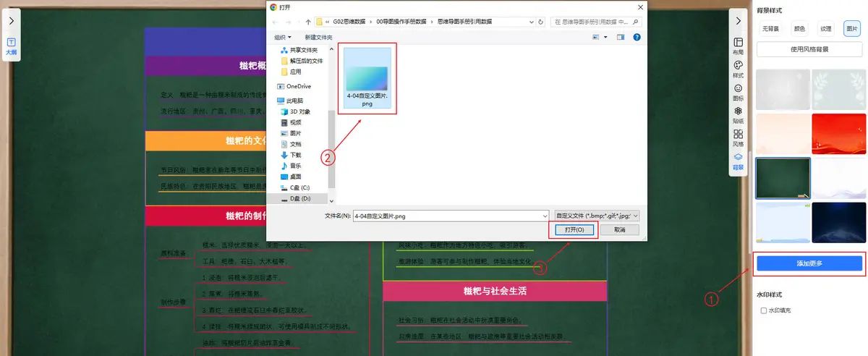Switch to 图片 image background tab
This screenshot has height=356, width=868.
tap(852, 29)
